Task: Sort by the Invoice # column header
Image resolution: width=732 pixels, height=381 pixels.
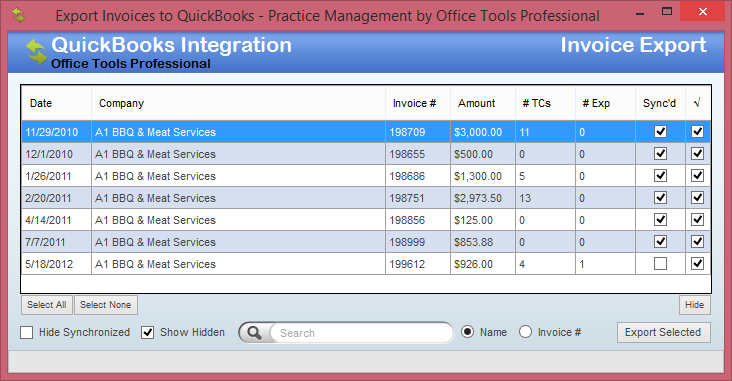Action: tap(418, 103)
